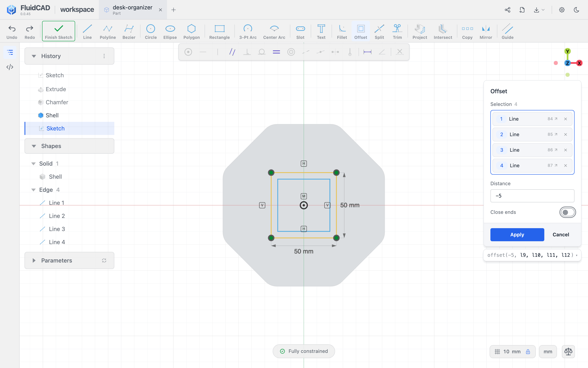Select the Trim tool
Viewport: 588px width, 368px height.
coord(397,32)
